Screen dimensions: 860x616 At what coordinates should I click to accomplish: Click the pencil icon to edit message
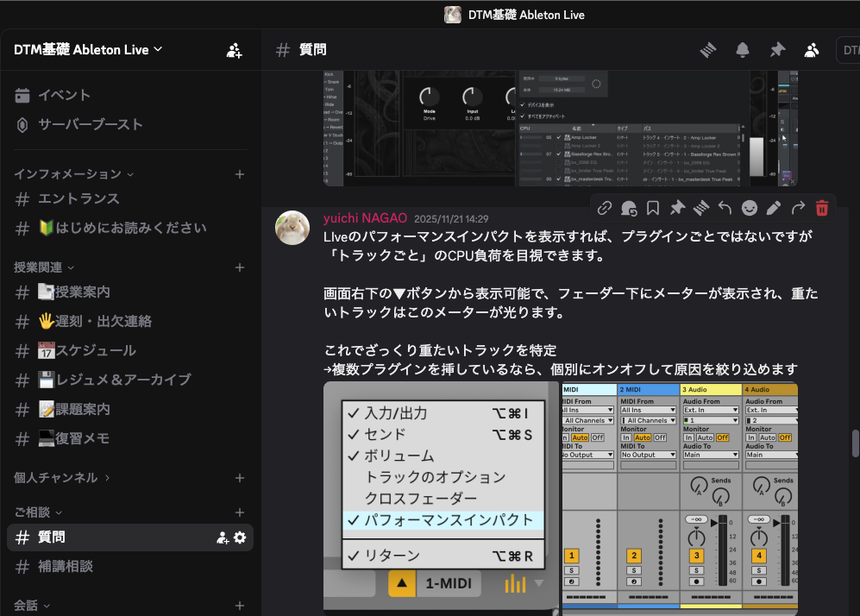[x=774, y=207]
